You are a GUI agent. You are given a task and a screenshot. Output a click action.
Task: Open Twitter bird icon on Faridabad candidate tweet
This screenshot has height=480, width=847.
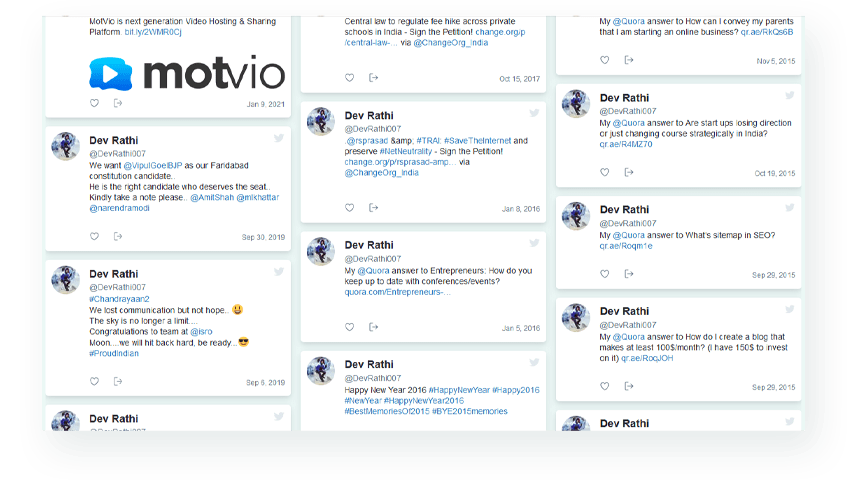(279, 138)
